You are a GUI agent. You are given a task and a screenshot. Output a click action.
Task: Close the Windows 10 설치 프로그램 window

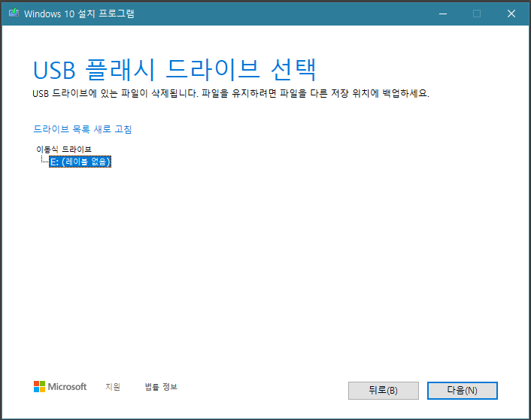click(x=511, y=14)
